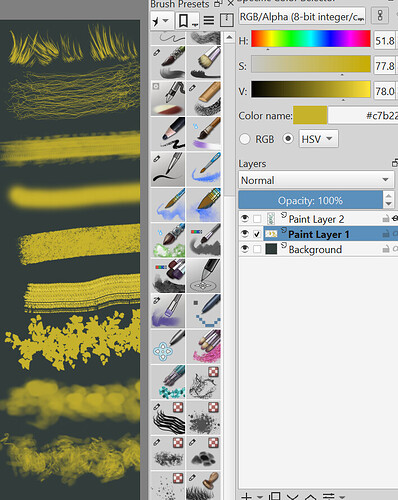The image size is (398, 500).
Task: Hide Paint Layer 2 with its eye icon
Action: click(245, 219)
